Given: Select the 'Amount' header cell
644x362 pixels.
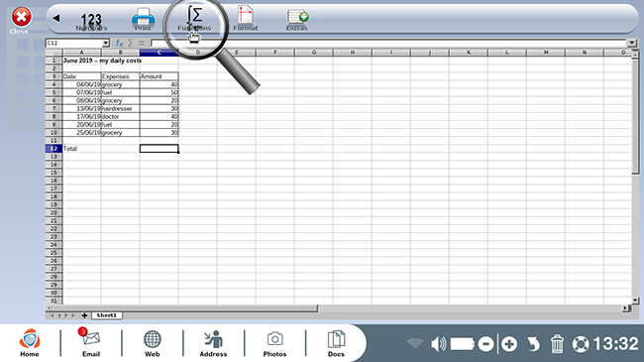Looking at the screenshot, I should (x=159, y=76).
